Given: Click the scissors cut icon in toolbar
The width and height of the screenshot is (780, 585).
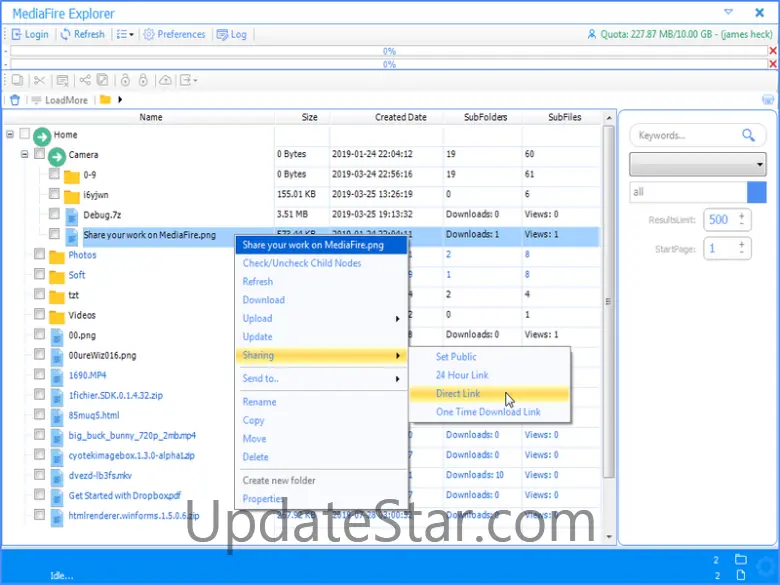Looking at the screenshot, I should (39, 80).
